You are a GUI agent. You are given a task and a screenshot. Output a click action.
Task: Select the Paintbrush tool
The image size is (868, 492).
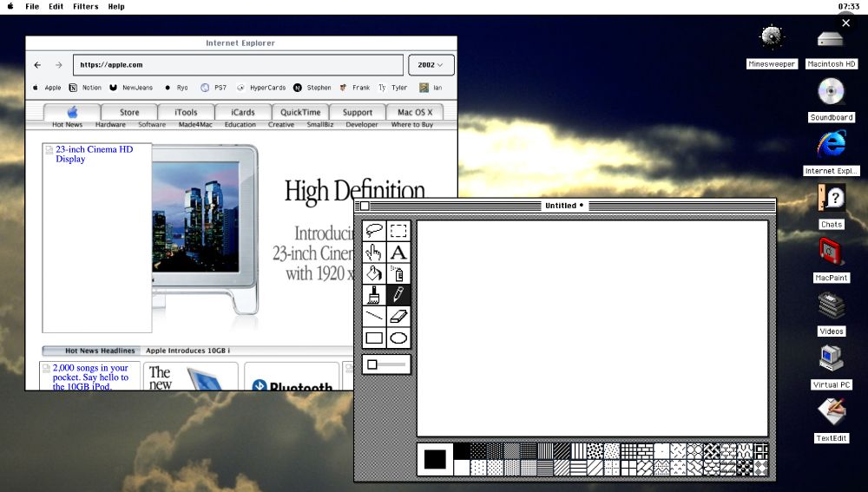coord(375,295)
